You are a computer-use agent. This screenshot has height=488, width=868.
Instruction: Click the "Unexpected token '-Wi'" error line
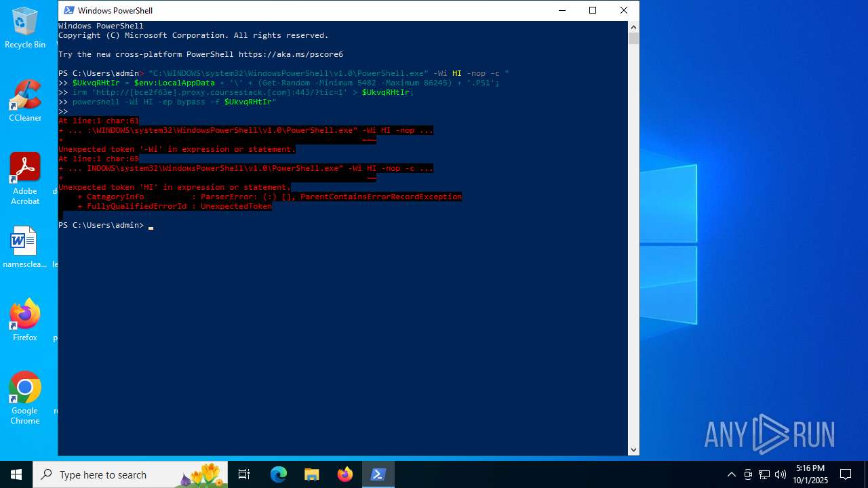177,149
